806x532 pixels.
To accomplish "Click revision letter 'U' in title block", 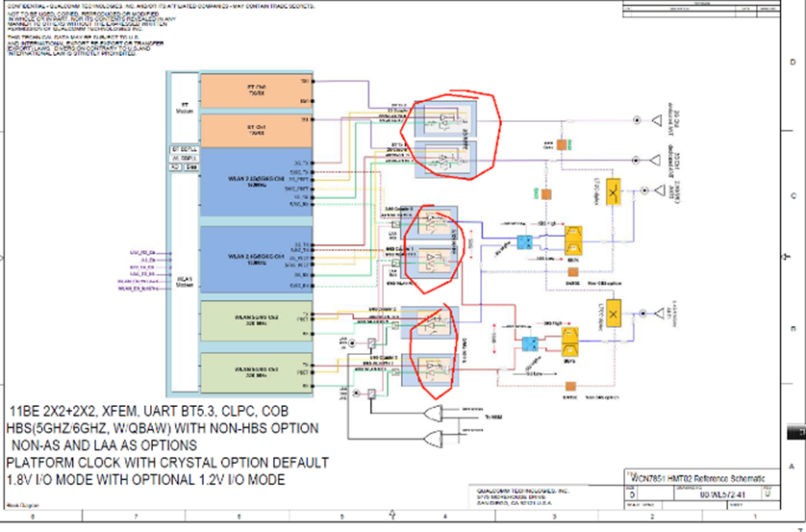I will (x=768, y=494).
